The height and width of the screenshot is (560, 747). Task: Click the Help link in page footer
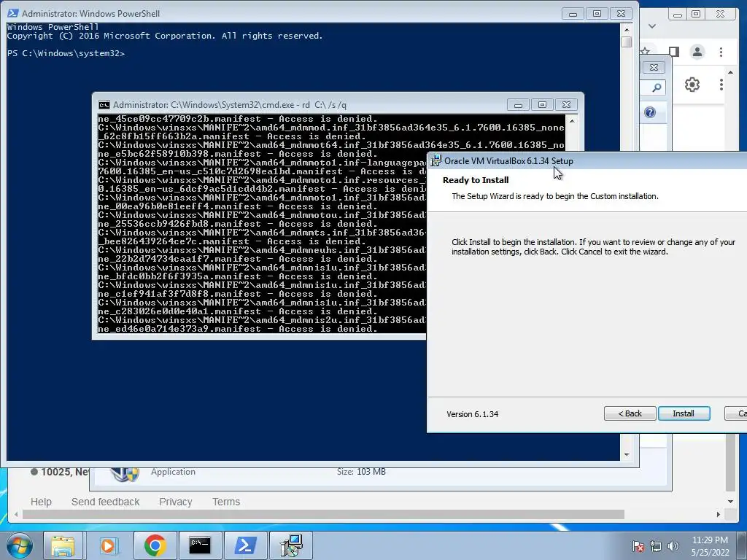41,502
